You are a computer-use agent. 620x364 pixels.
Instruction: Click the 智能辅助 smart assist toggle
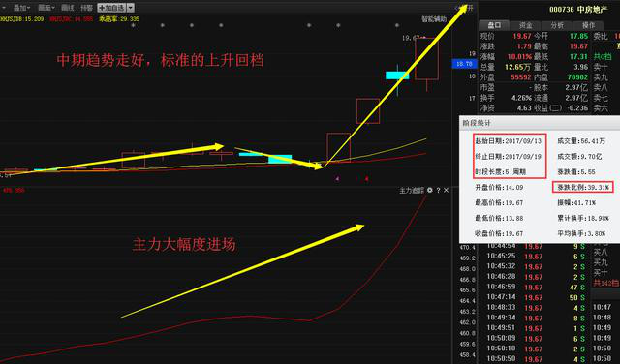pyautogui.click(x=434, y=19)
